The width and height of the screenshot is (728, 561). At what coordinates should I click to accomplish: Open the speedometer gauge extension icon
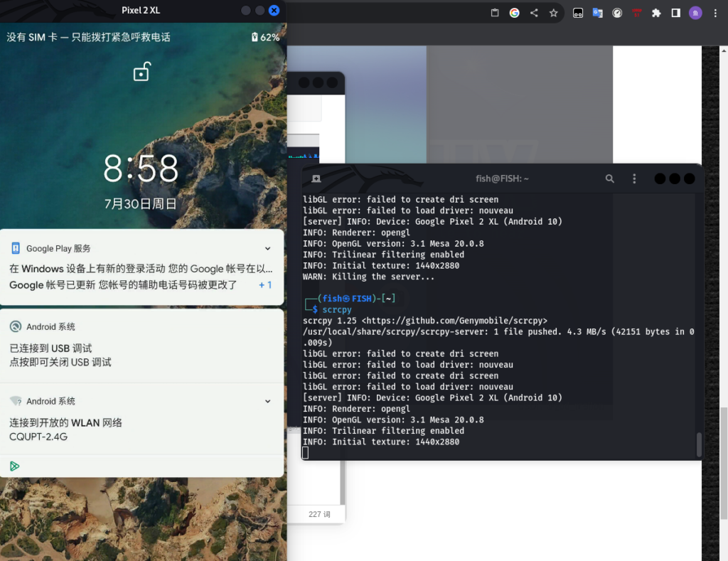pyautogui.click(x=617, y=13)
